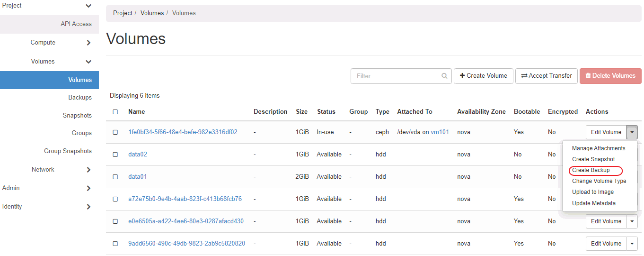Image resolution: width=644 pixels, height=256 pixels.
Task: Collapse the Volumes sidebar section
Action: pyautogui.click(x=88, y=62)
